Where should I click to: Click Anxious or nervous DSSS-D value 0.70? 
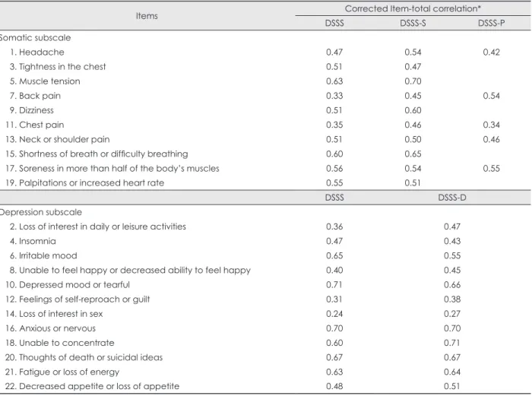tap(452, 328)
